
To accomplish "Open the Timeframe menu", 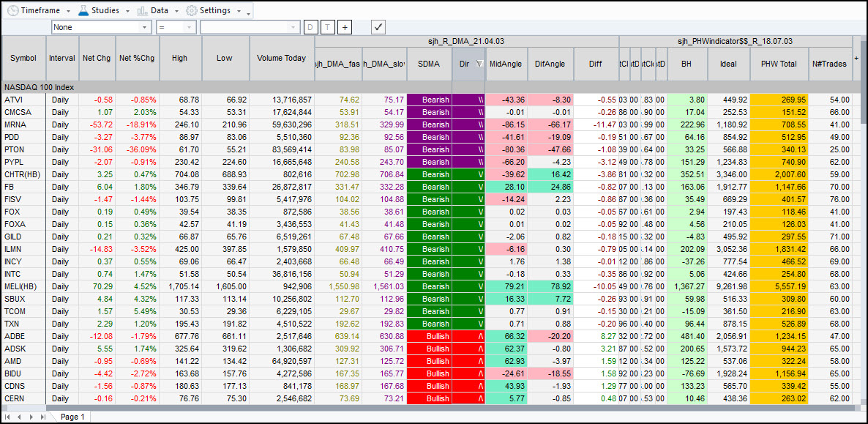I will tap(40, 10).
